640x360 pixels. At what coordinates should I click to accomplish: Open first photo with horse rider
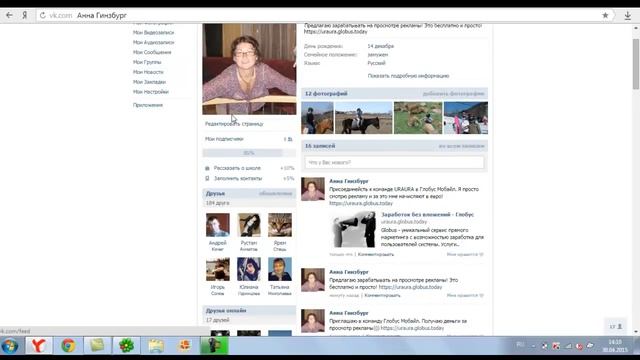tap(317, 118)
